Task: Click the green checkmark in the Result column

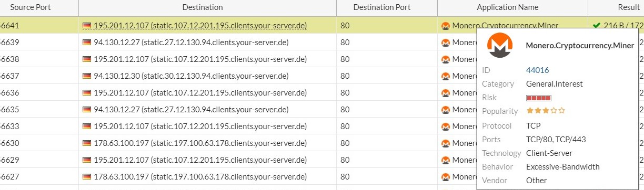Action: pos(596,25)
